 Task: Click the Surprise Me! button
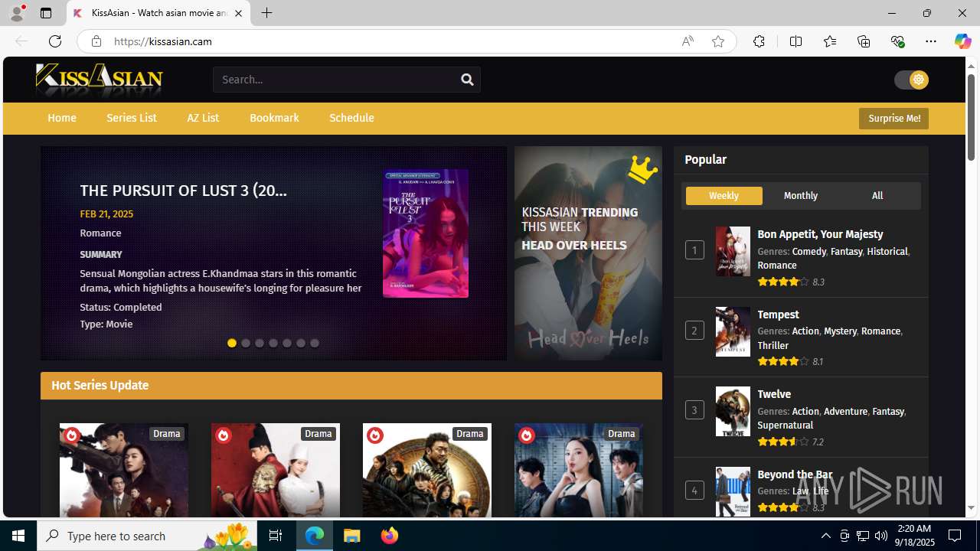[893, 119]
